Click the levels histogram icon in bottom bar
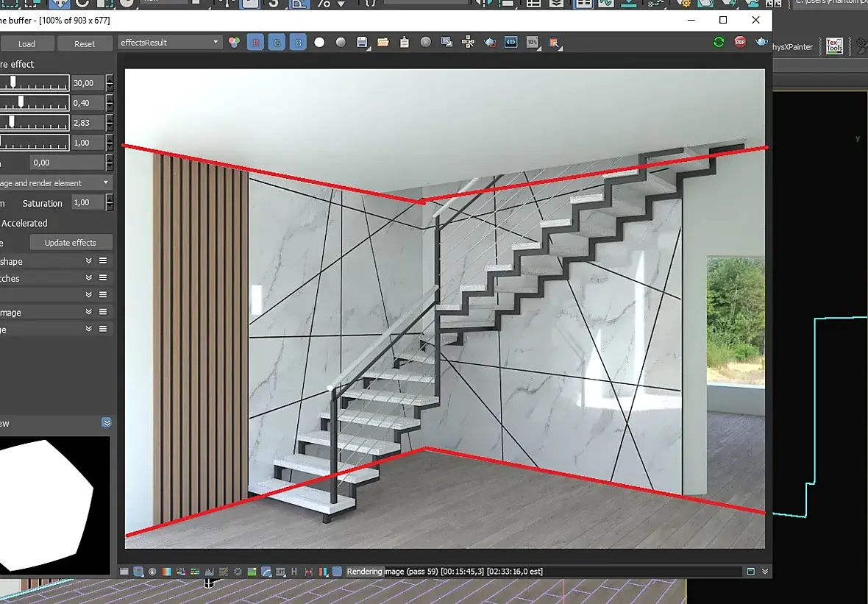Screen dimensions: 868x604 209,572
